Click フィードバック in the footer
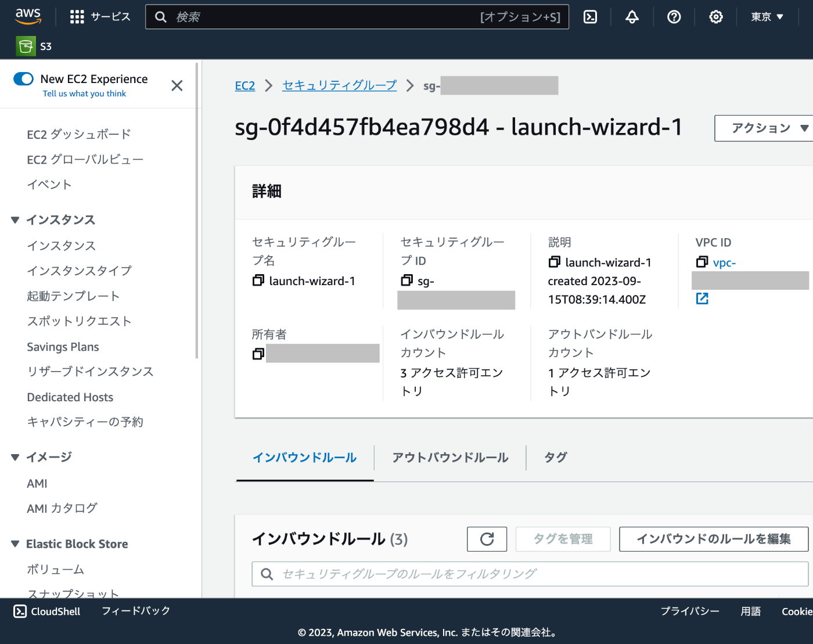This screenshot has height=644, width=813. tap(136, 611)
